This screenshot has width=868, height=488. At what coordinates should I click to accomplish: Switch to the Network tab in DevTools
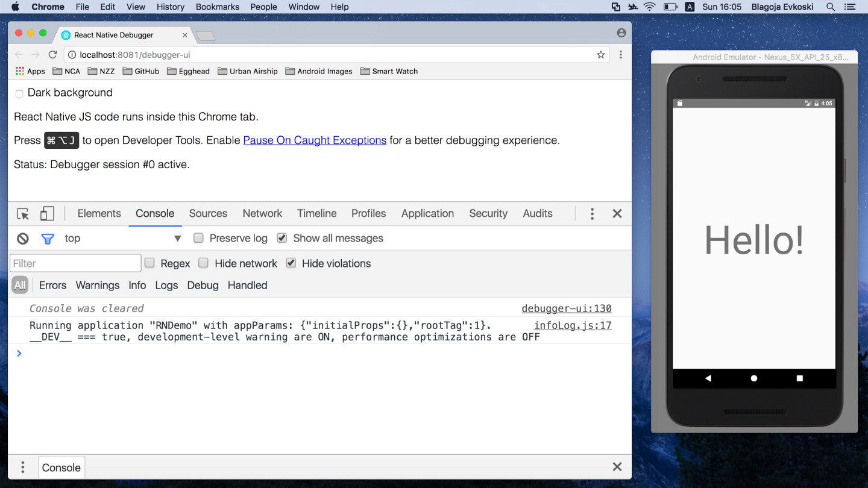262,213
